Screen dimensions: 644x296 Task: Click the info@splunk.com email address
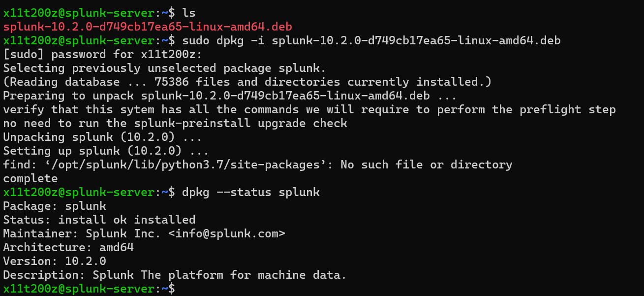(226, 233)
